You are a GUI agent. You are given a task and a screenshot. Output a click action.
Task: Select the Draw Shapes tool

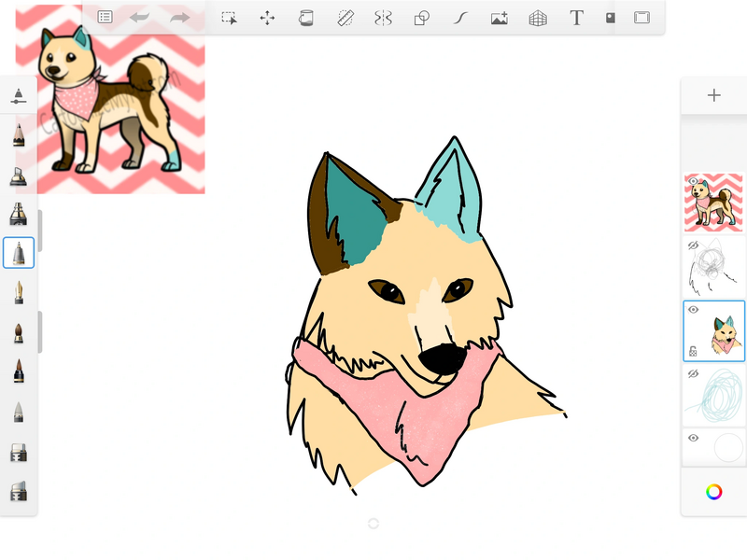421,18
